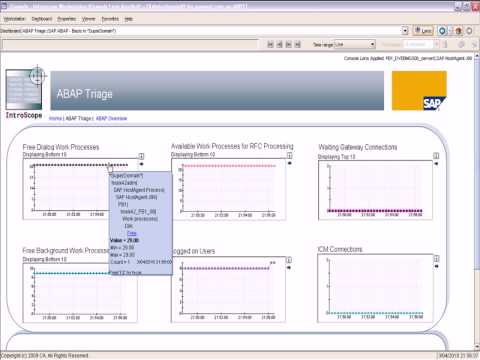Open the Time range dropdown
The width and height of the screenshot is (480, 360).
[355, 44]
